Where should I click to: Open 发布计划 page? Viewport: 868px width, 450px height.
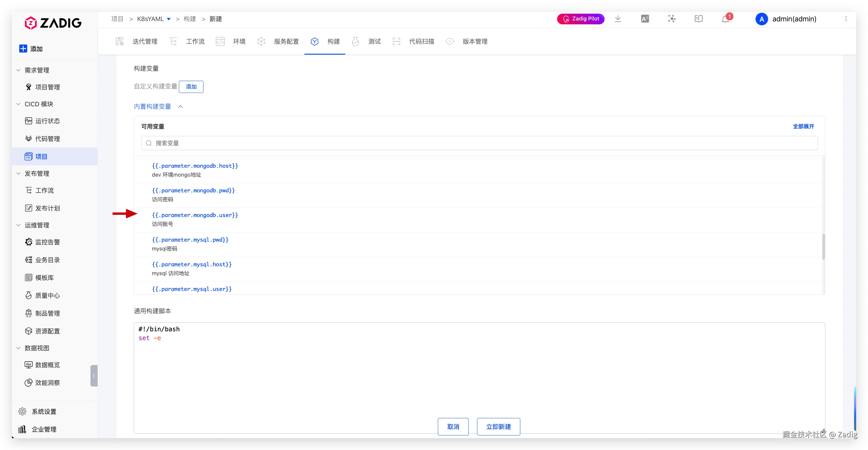[47, 208]
